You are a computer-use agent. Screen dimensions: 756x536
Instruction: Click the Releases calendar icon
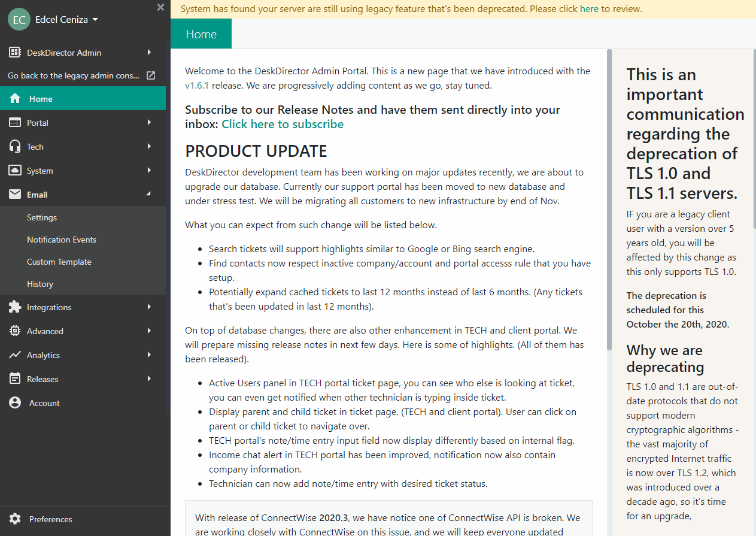(x=15, y=379)
